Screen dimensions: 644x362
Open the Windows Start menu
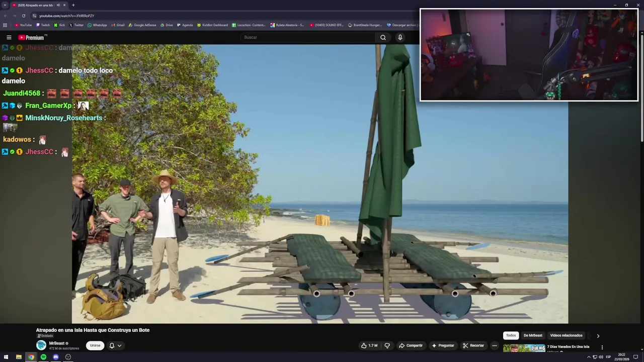[6, 357]
